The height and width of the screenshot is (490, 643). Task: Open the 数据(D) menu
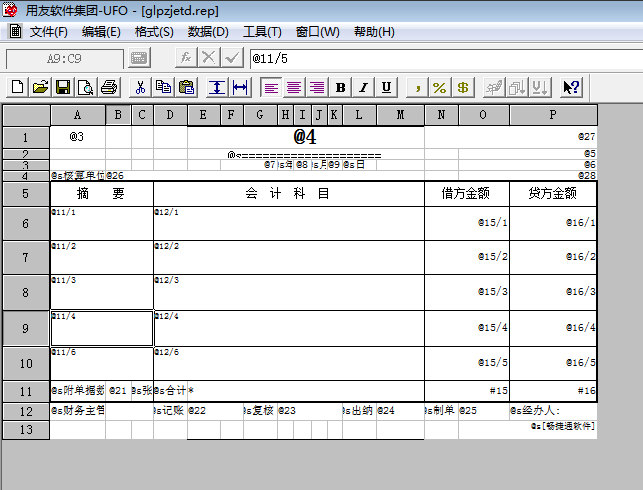coord(208,32)
